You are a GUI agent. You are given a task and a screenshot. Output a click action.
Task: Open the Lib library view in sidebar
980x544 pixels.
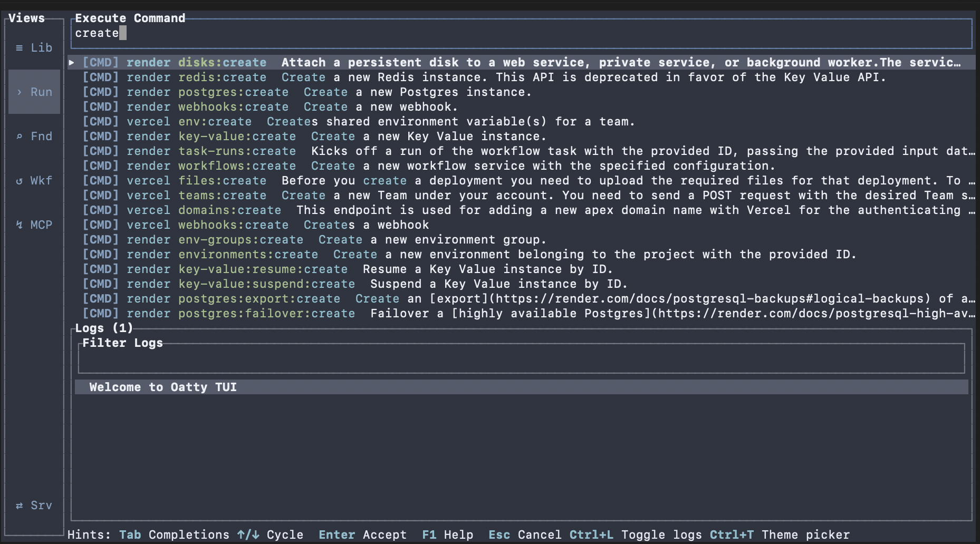pyautogui.click(x=34, y=47)
